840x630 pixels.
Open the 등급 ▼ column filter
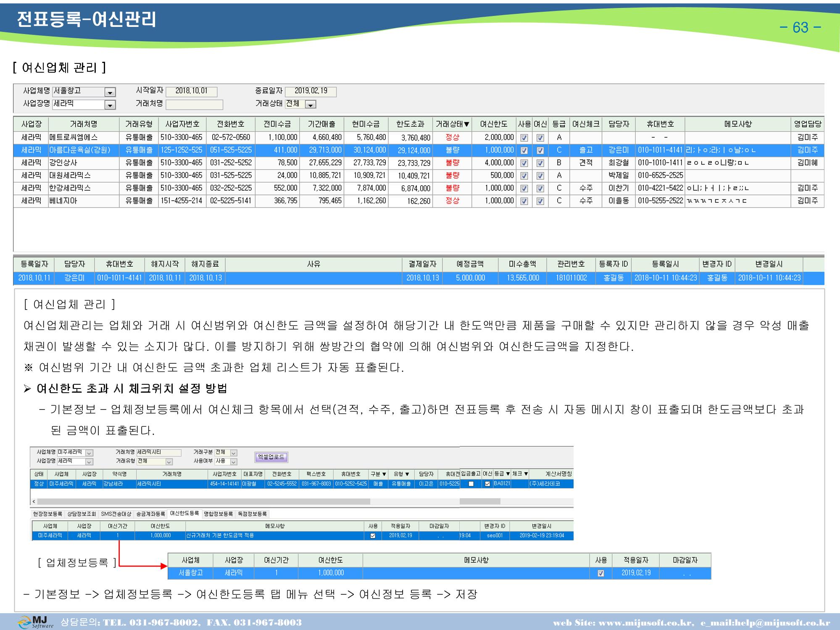tap(502, 474)
